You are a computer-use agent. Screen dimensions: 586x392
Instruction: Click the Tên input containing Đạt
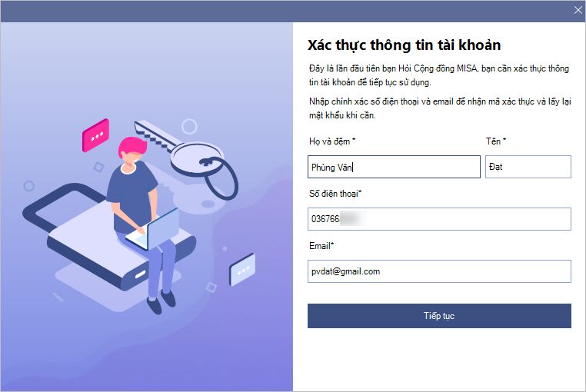click(528, 167)
